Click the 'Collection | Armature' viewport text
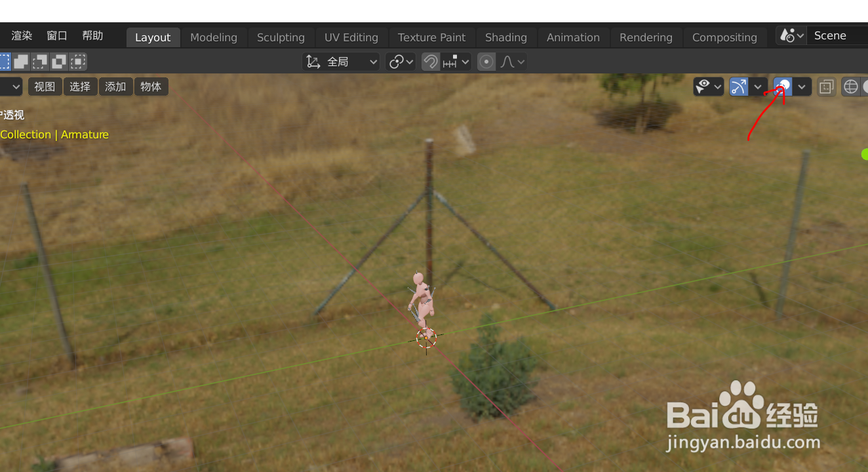This screenshot has width=868, height=472. click(x=54, y=134)
